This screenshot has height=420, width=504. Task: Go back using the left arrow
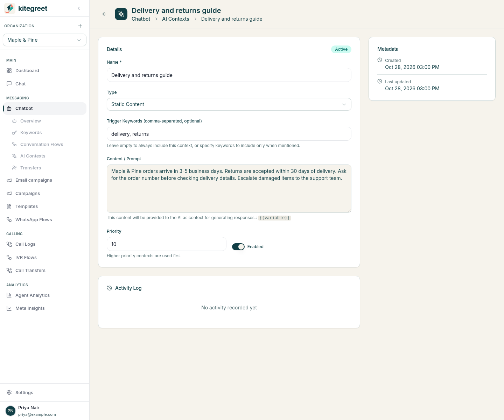(x=104, y=14)
